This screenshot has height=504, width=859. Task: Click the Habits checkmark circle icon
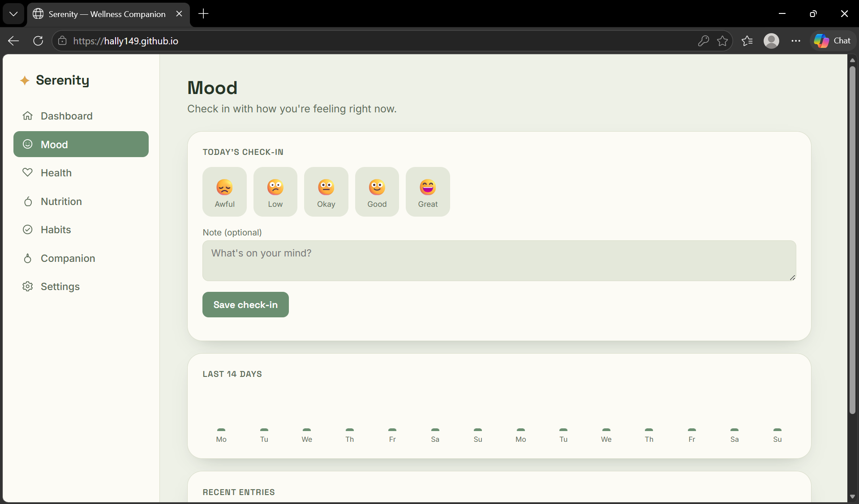click(28, 230)
